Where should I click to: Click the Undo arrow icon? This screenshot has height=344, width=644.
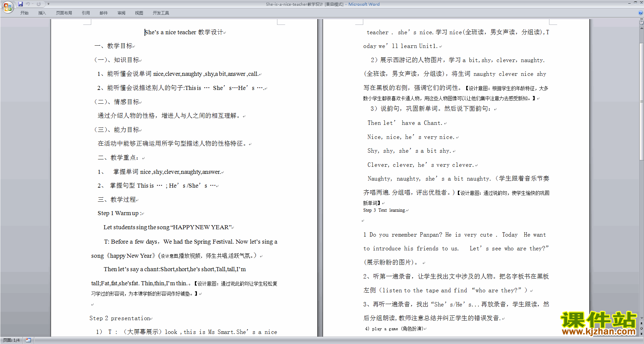point(28,4)
